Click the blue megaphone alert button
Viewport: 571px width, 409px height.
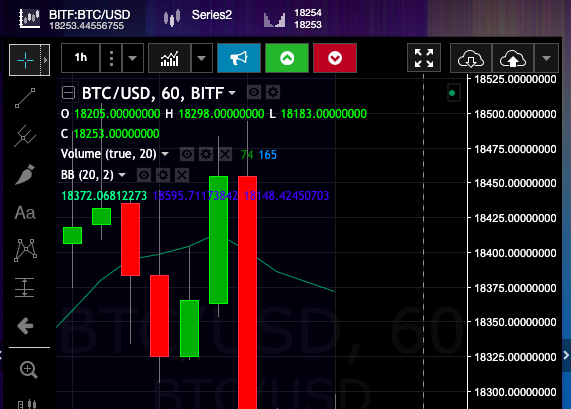239,58
